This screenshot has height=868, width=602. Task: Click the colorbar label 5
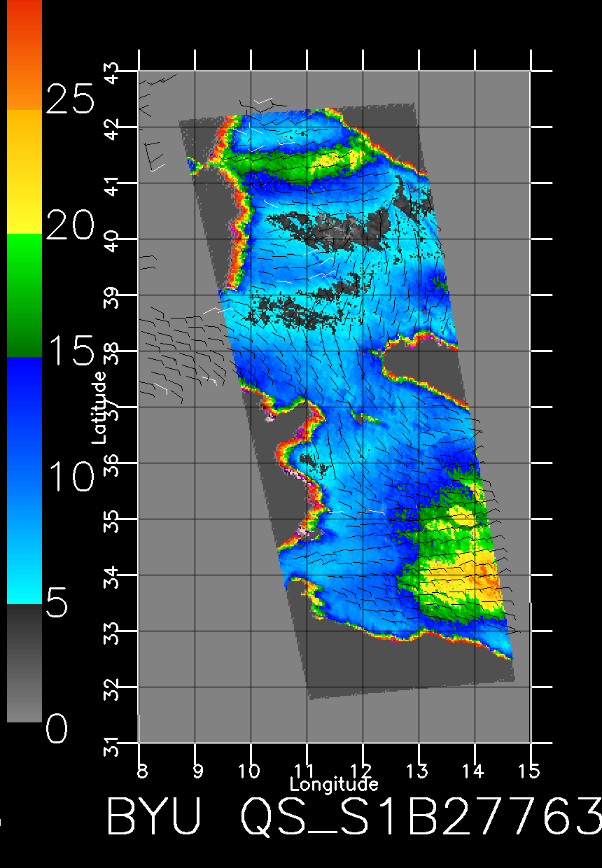57,603
